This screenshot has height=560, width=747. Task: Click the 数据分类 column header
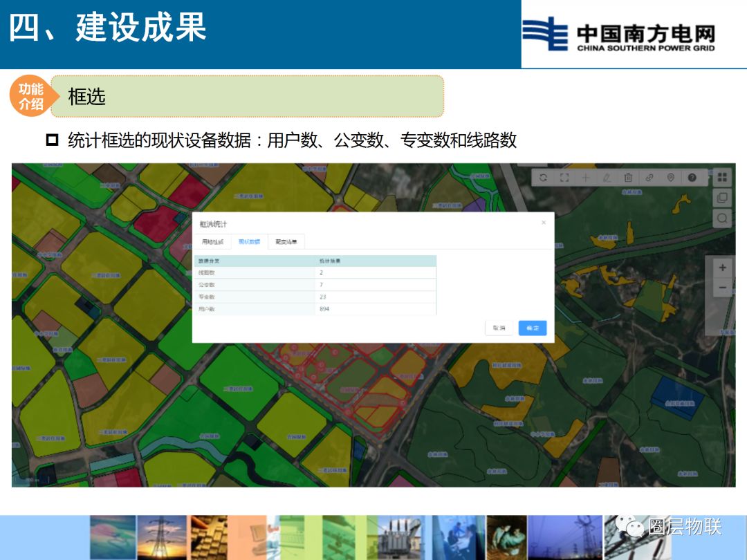(209, 261)
